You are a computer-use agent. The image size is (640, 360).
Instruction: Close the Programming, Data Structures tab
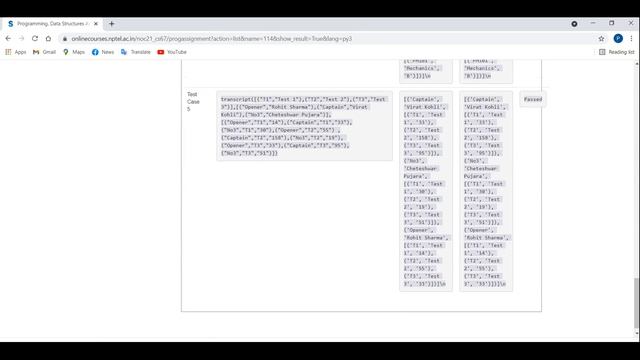coord(96,24)
